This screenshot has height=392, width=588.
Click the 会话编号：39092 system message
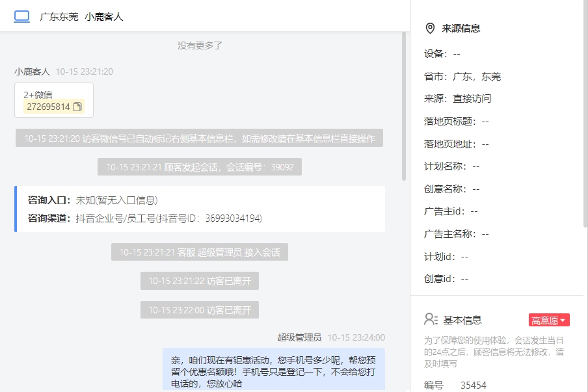[200, 167]
